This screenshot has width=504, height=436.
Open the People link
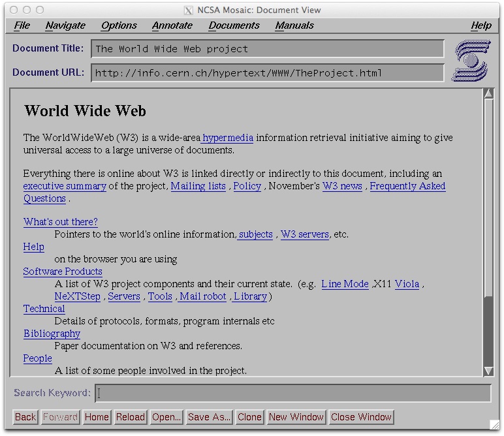click(38, 358)
